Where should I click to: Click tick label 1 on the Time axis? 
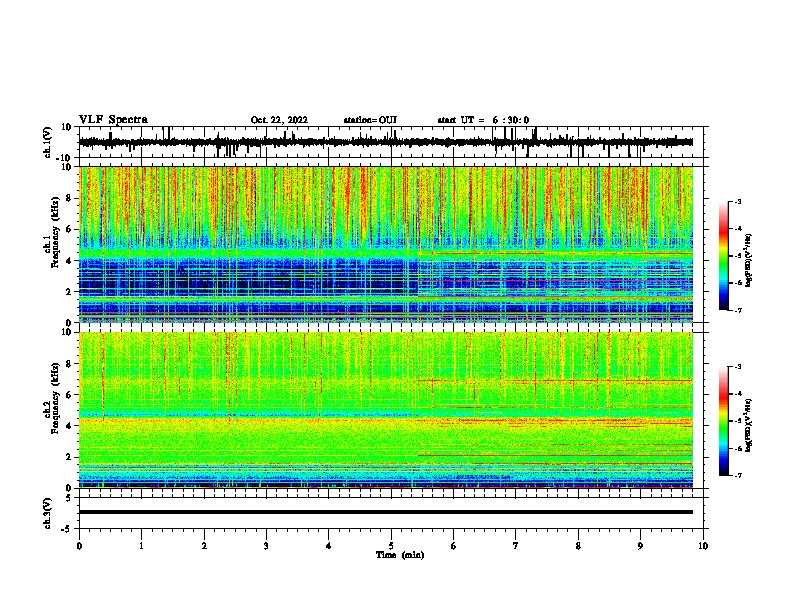pos(141,546)
